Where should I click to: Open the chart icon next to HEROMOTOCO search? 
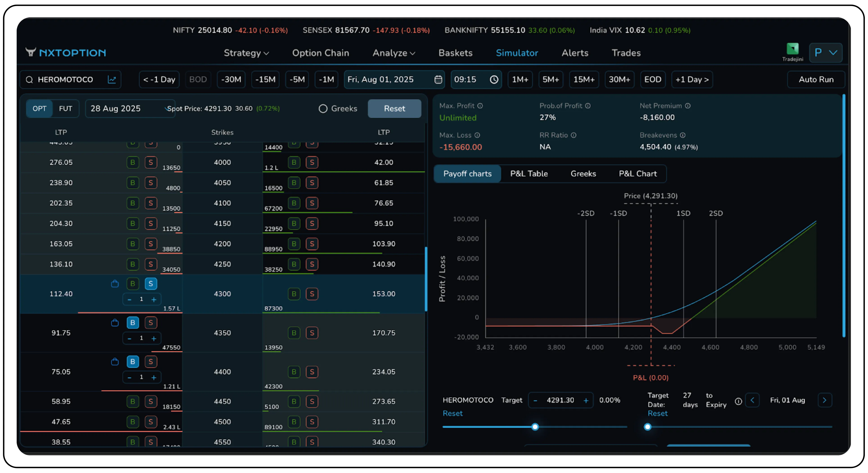[112, 79]
